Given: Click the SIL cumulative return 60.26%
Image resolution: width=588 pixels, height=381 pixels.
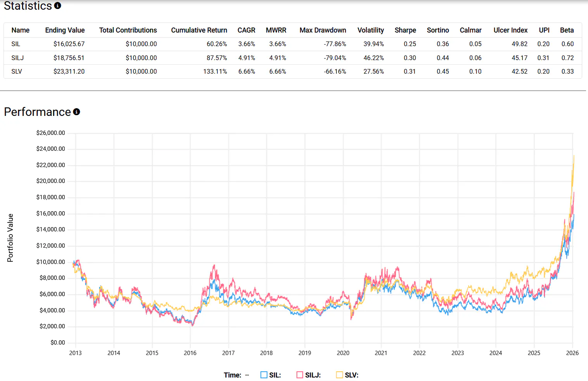Looking at the screenshot, I should point(217,44).
